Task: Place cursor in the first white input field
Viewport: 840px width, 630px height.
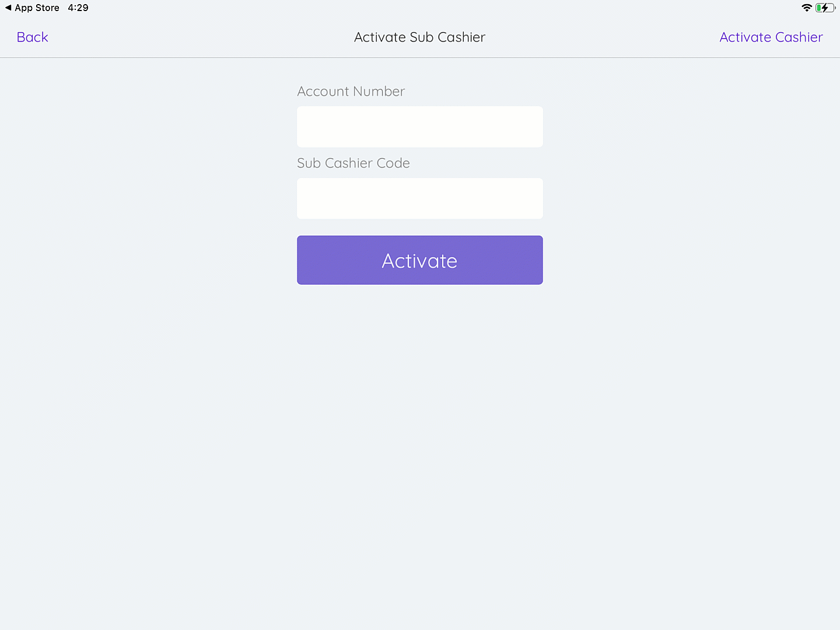Action: (x=420, y=127)
